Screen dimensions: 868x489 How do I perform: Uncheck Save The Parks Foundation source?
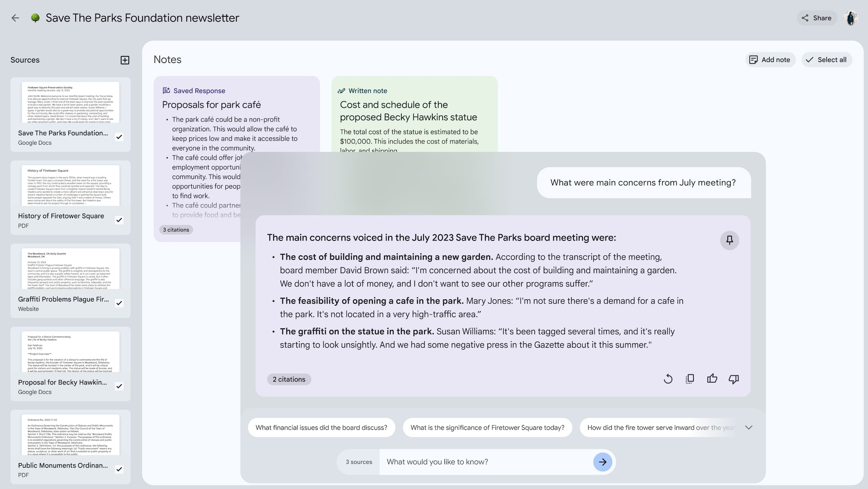tap(119, 137)
